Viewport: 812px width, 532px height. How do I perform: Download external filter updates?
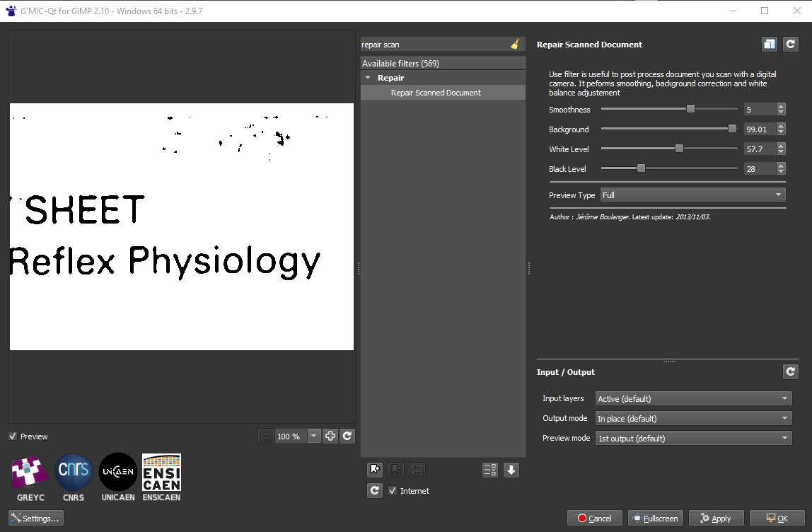click(511, 469)
